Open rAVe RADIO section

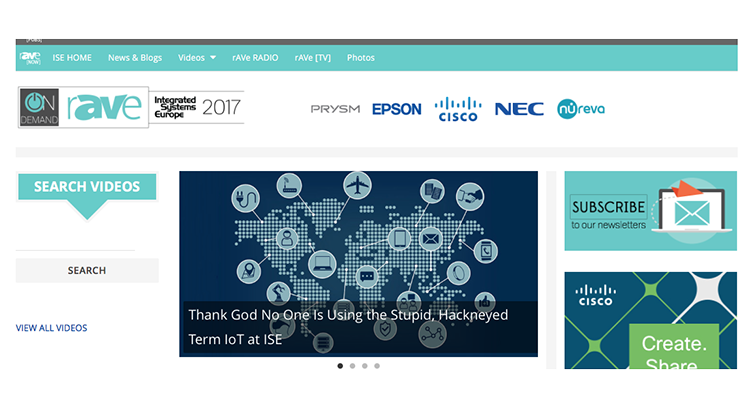coord(255,58)
